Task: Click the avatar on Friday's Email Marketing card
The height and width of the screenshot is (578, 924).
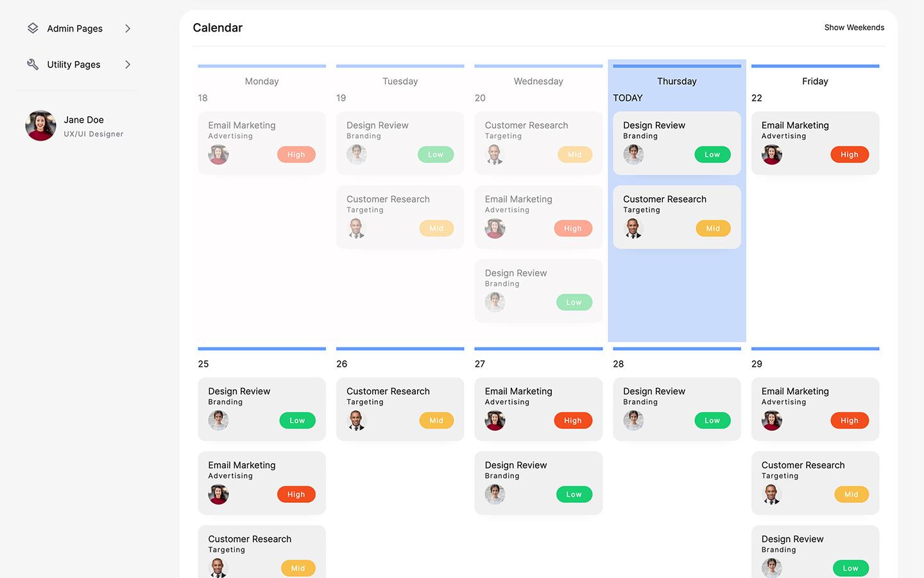Action: (772, 154)
